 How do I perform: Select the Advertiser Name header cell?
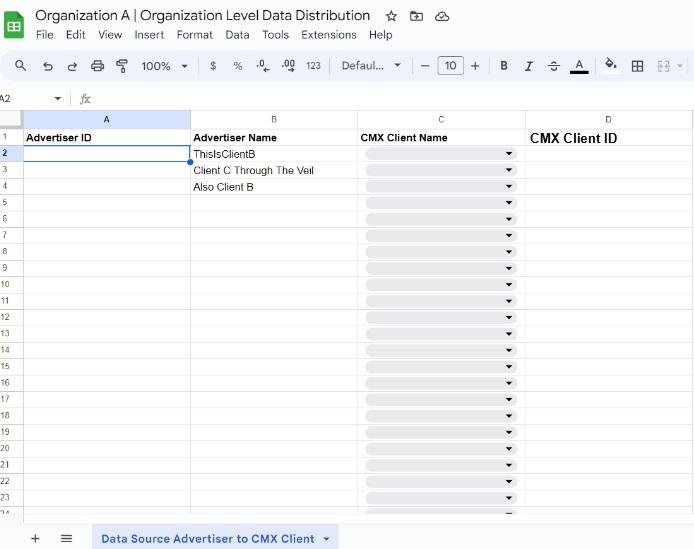point(274,138)
